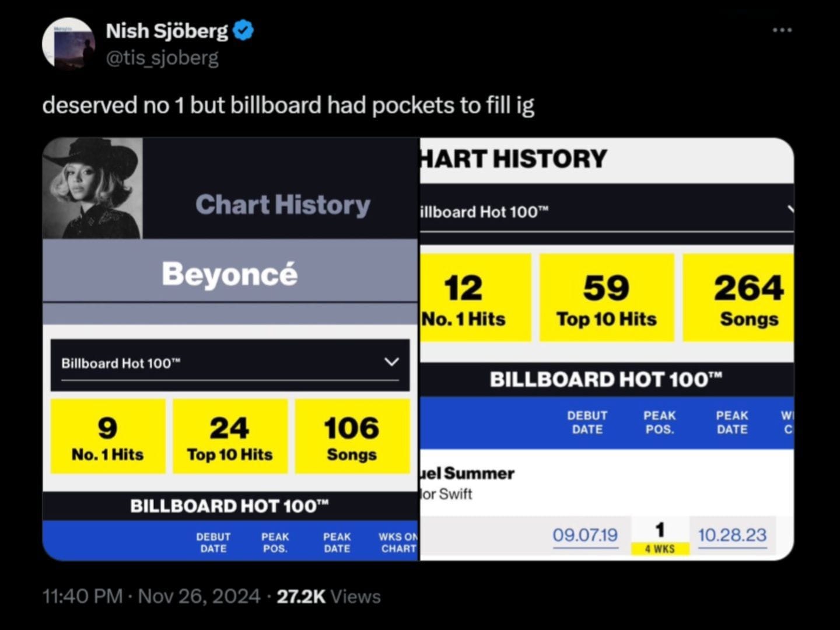Click the yellow 4 WKS label

pyautogui.click(x=660, y=549)
